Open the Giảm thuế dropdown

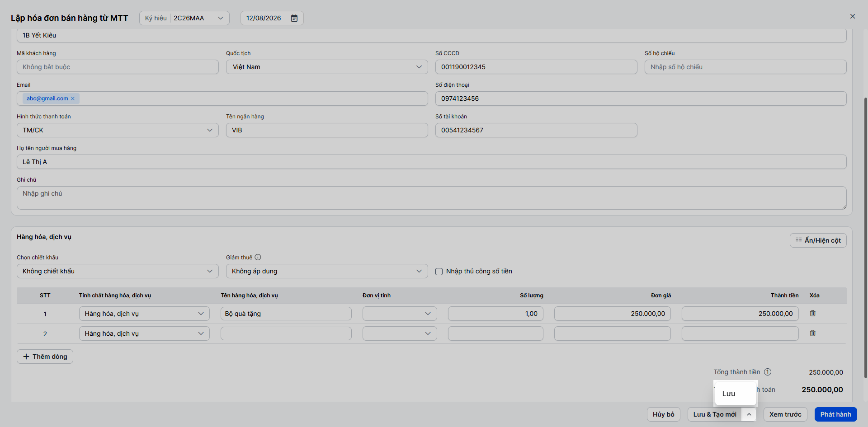[327, 271]
